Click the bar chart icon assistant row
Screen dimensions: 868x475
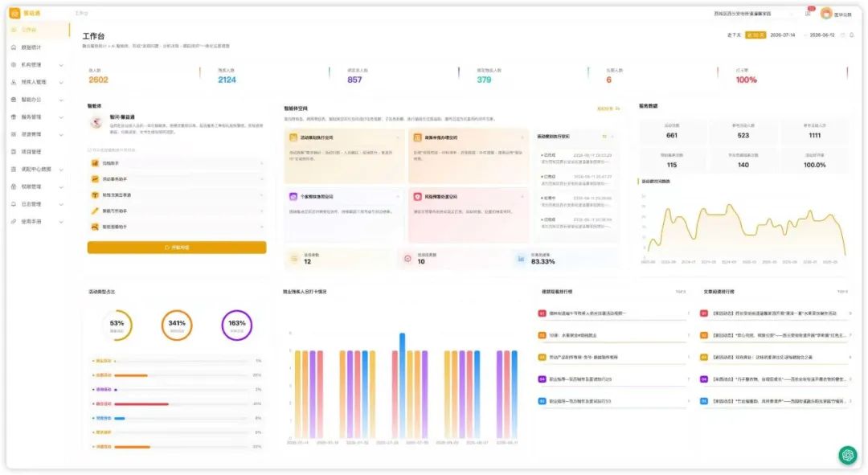[x=95, y=163]
